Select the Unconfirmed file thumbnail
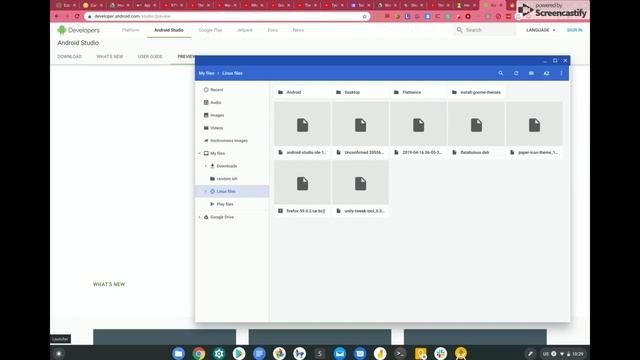Viewport: 640px width, 360px height. pos(360,124)
